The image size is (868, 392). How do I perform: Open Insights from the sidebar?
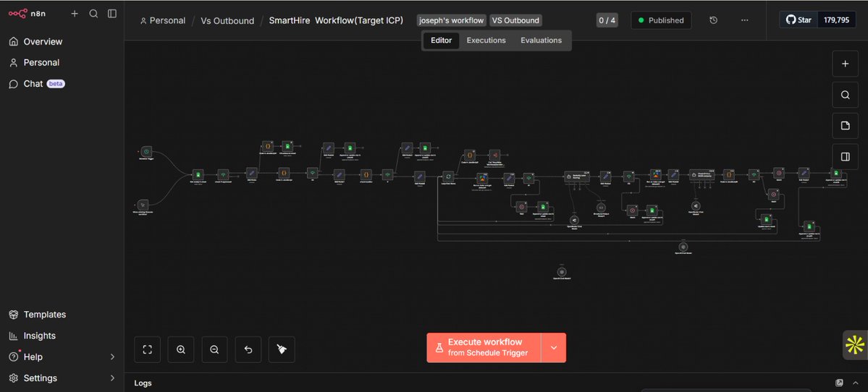62,336
